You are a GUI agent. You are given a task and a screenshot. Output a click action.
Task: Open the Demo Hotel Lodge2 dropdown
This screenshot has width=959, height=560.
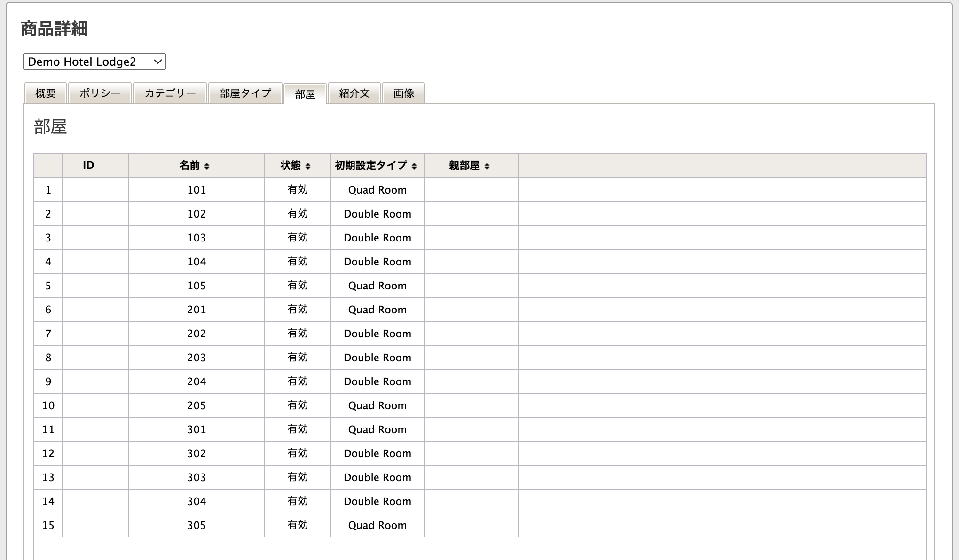pos(94,62)
